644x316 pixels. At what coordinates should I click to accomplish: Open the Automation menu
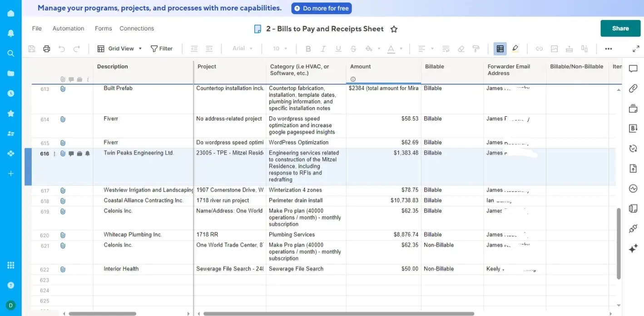pyautogui.click(x=68, y=28)
